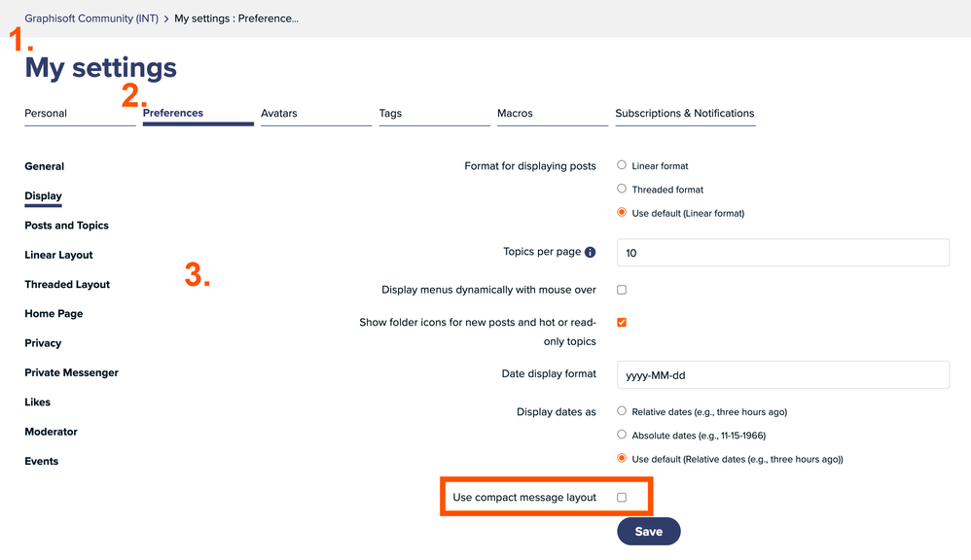Enable the Use compact message layout checkbox
971x560 pixels.
coord(622,496)
